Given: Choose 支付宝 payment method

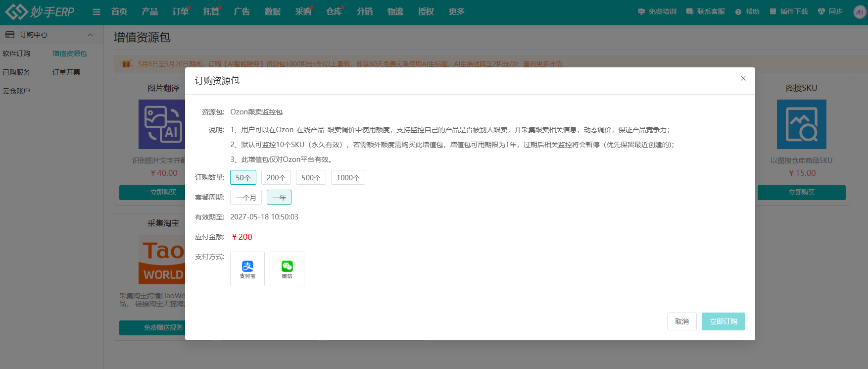Looking at the screenshot, I should [247, 269].
